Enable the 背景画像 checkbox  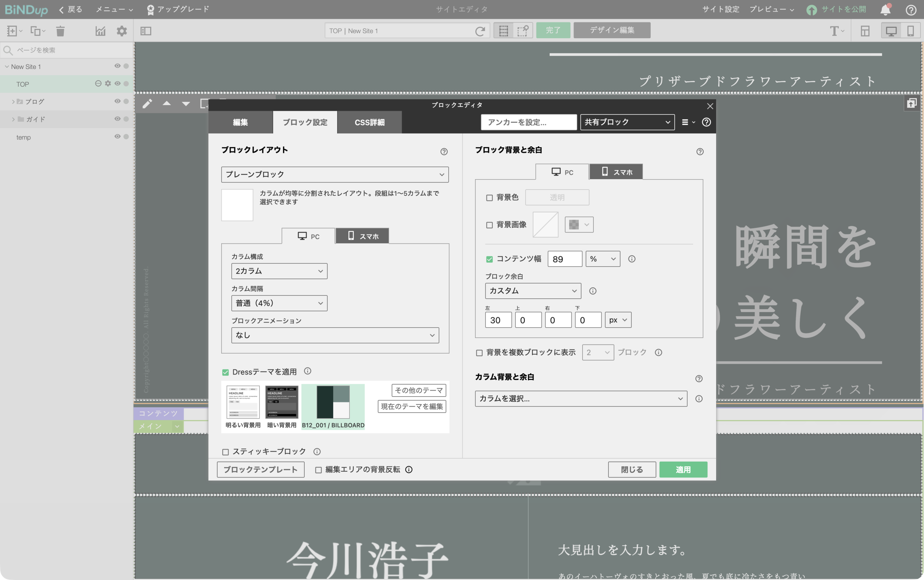click(489, 225)
